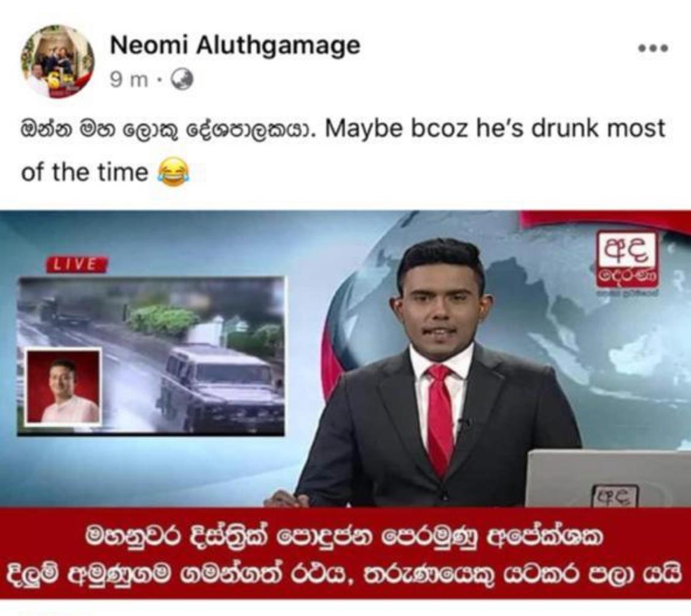The image size is (691, 616).
Task: Click the lapel microphone on the anchor's jacket
Action: [x=461, y=424]
